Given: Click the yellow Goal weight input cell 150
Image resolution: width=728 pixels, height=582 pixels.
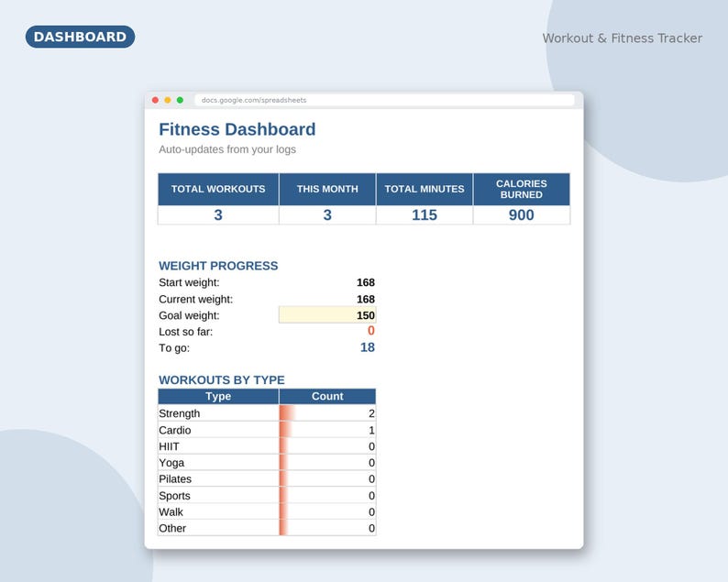Looking at the screenshot, I should (327, 315).
